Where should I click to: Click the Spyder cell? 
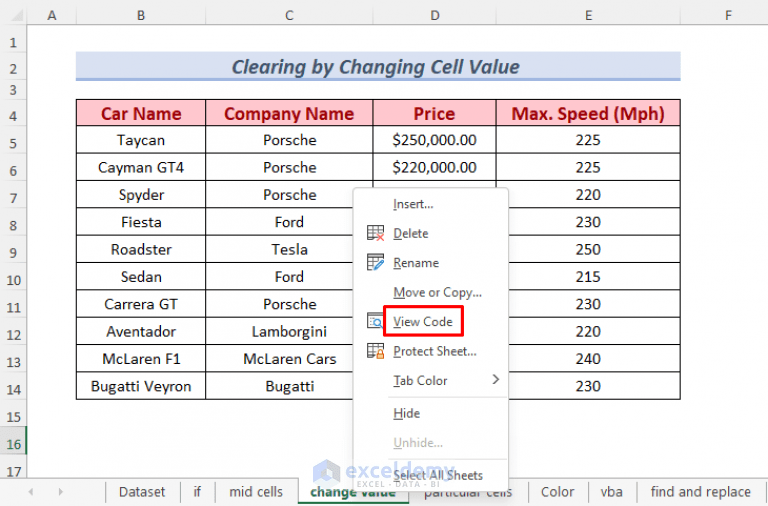141,195
